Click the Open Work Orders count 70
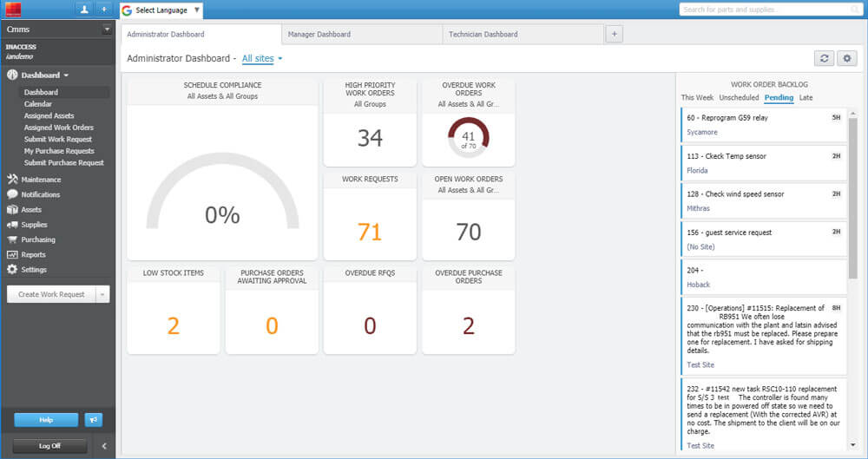Image resolution: width=868 pixels, height=459 pixels. pyautogui.click(x=469, y=232)
